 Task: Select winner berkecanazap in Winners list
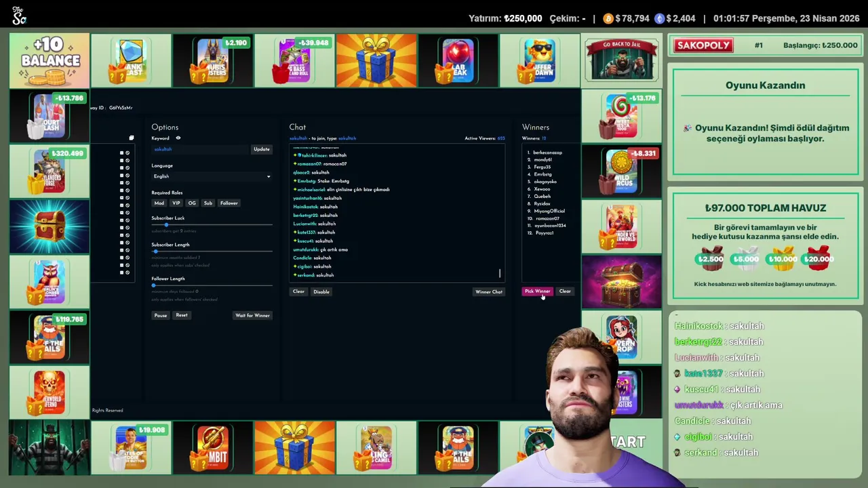(x=547, y=152)
